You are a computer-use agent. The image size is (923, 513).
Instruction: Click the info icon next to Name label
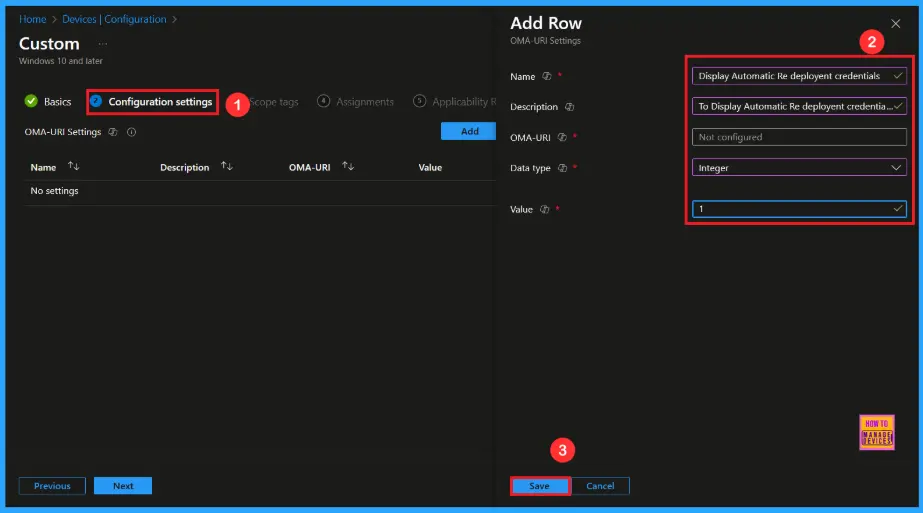pyautogui.click(x=547, y=76)
